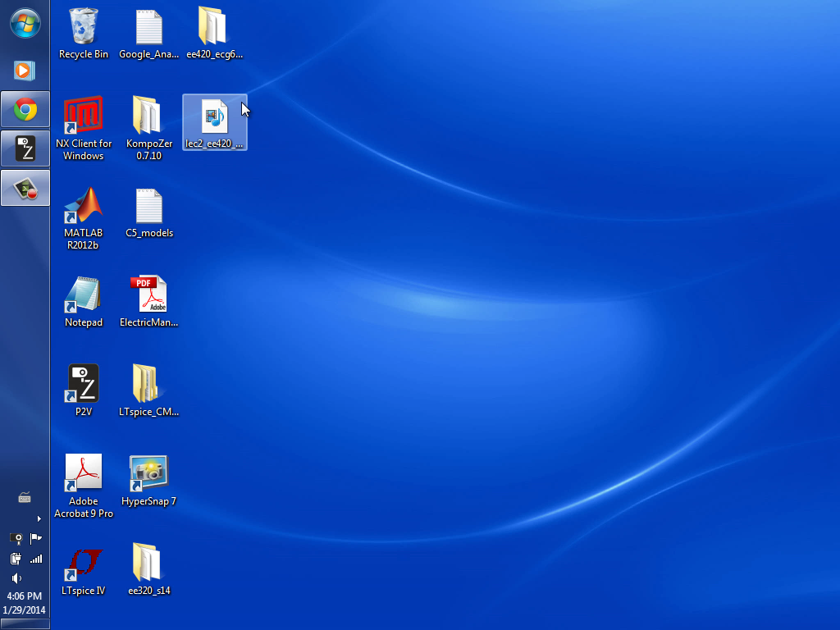
Task: Select the LTspice_CM... folder
Action: point(149,391)
